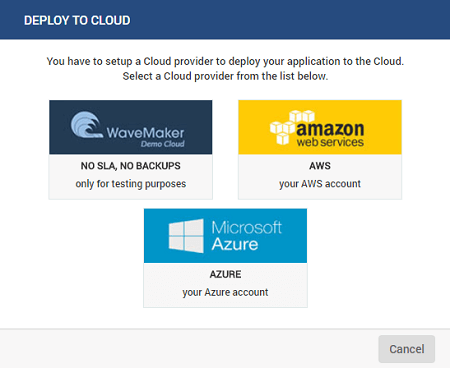
Task: Click the WaveMaker wave icon
Action: coord(86,125)
